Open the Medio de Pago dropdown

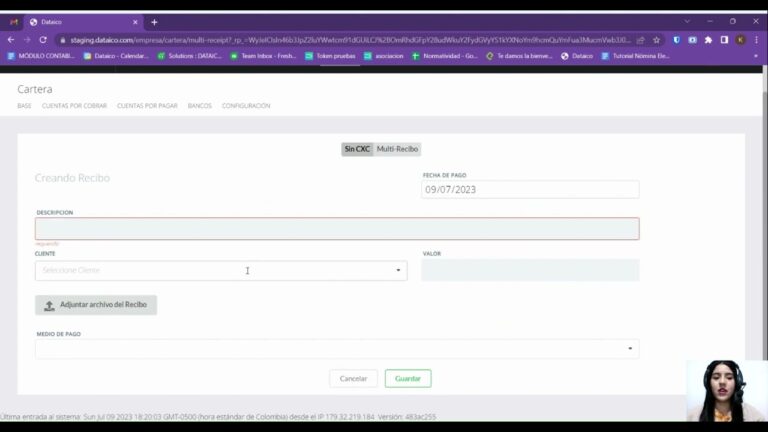[337, 349]
